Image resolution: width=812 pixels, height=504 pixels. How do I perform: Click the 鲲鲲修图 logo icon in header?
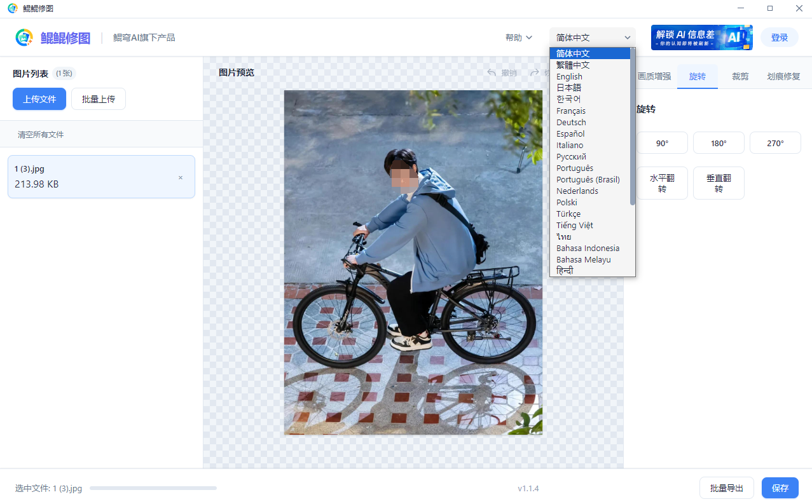coord(24,37)
